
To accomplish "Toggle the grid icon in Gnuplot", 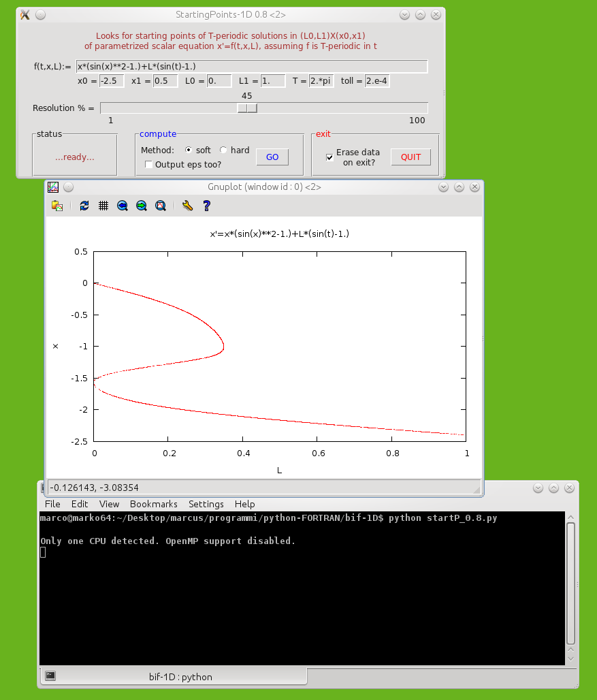I will tap(103, 206).
